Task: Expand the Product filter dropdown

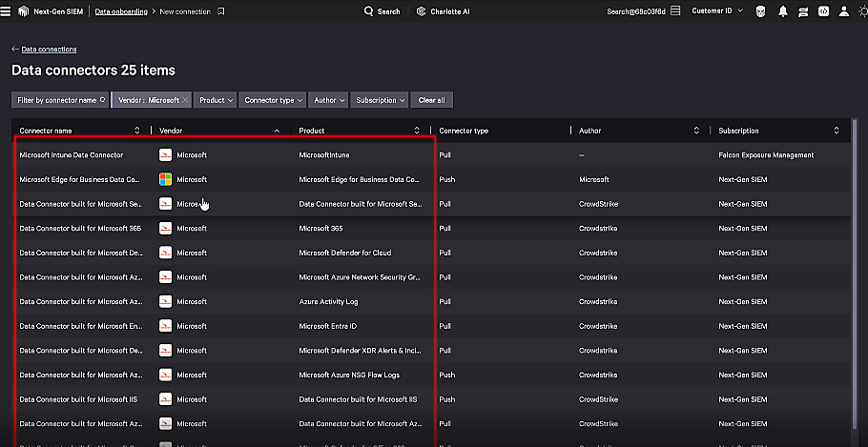Action: point(217,100)
